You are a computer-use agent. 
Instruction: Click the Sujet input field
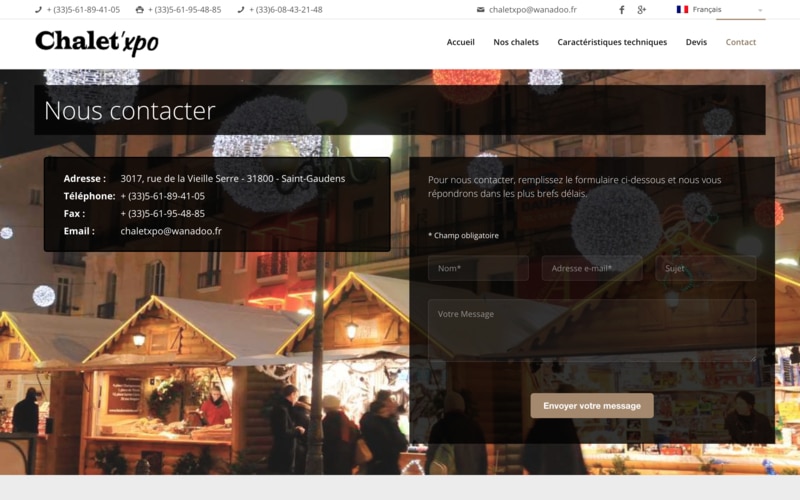[x=706, y=268]
